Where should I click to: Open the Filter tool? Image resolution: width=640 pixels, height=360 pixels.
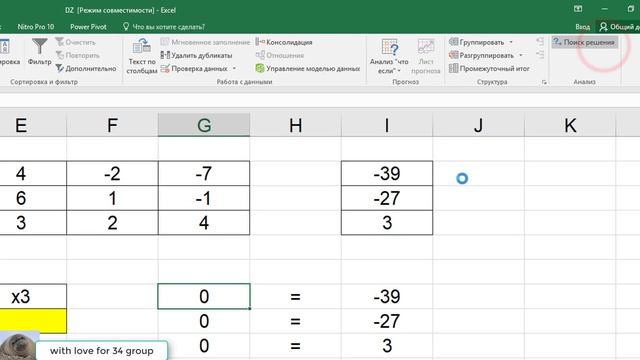(40, 51)
